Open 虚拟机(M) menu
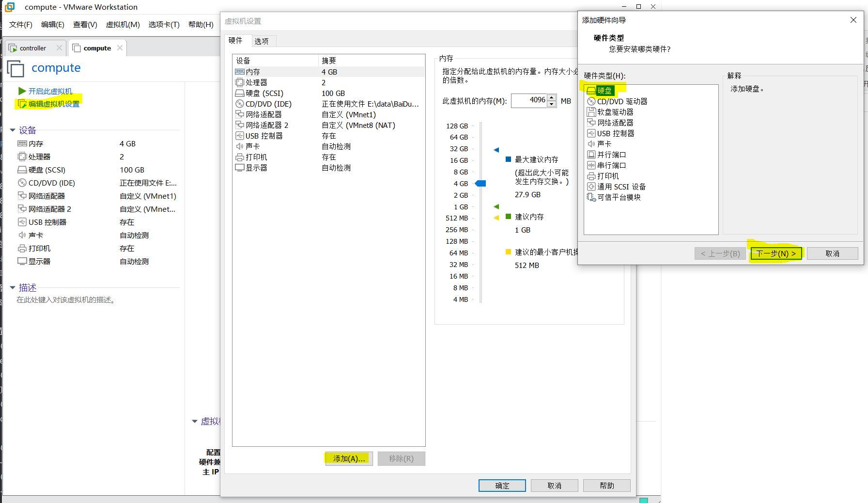868x503 pixels. [123, 25]
